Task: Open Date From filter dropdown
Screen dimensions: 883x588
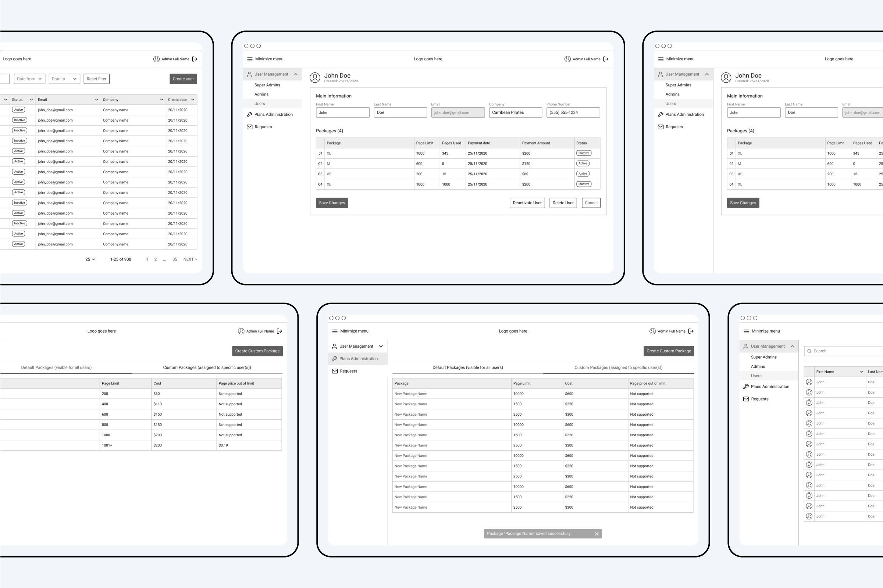Action: coord(29,79)
